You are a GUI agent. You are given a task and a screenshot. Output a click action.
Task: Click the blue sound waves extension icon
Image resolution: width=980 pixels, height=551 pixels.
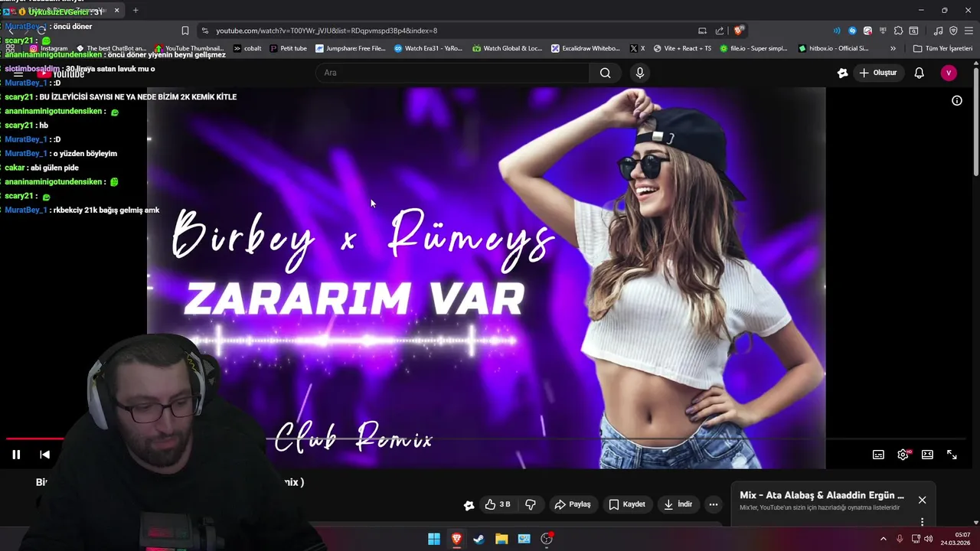pos(836,31)
